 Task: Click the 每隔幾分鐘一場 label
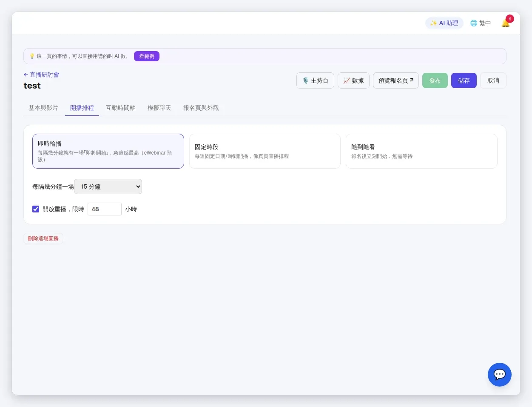53,186
